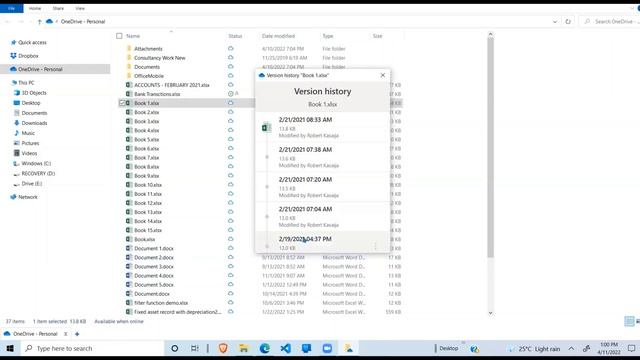The width and height of the screenshot is (640, 360).
Task: Show hidden system tray icons chevron
Action: [x=571, y=349]
